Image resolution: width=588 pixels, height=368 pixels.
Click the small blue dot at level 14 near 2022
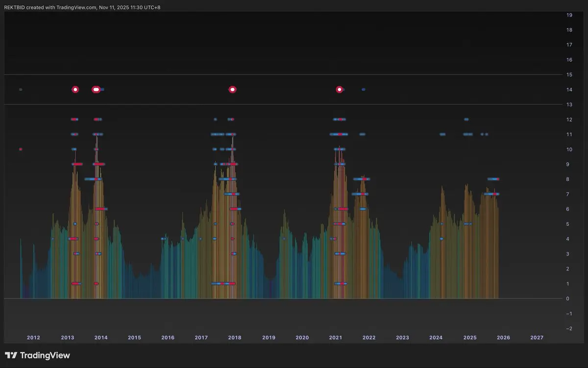[x=363, y=89]
